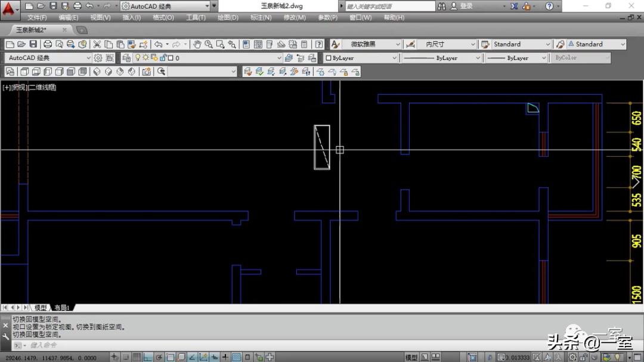Viewport: 644px width, 362px height.
Task: Click the 模型 button in status bar
Action: 411,357
